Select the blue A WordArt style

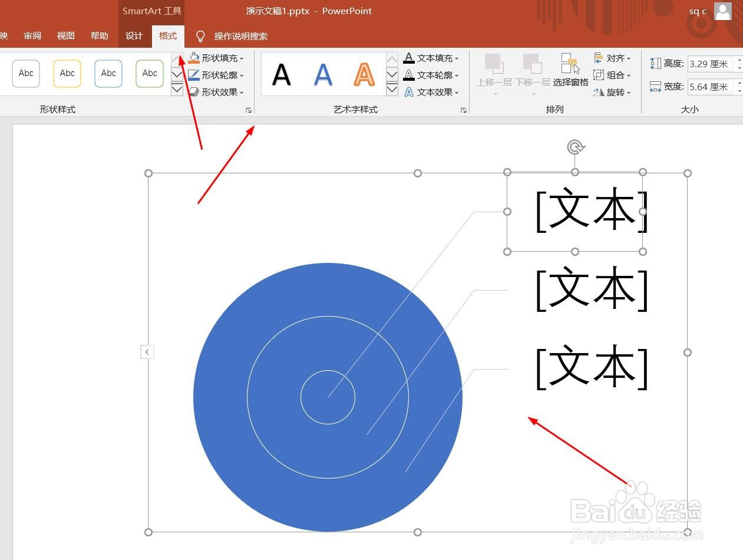[x=323, y=75]
